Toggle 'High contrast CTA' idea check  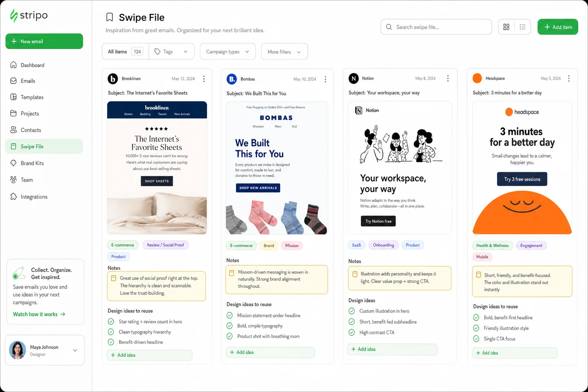click(x=352, y=332)
